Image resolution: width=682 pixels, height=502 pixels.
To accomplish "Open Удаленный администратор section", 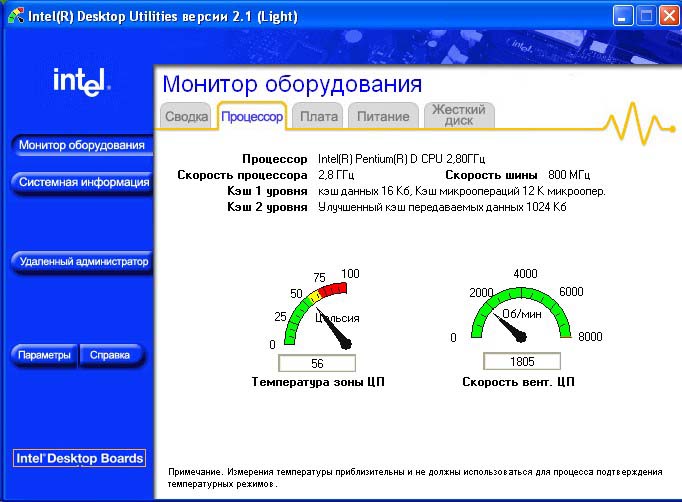I will (83, 261).
